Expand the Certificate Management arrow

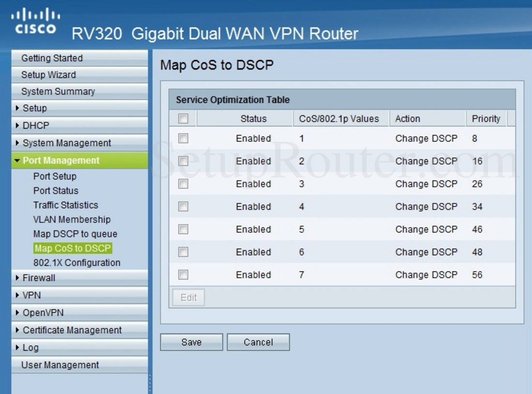coord(17,330)
